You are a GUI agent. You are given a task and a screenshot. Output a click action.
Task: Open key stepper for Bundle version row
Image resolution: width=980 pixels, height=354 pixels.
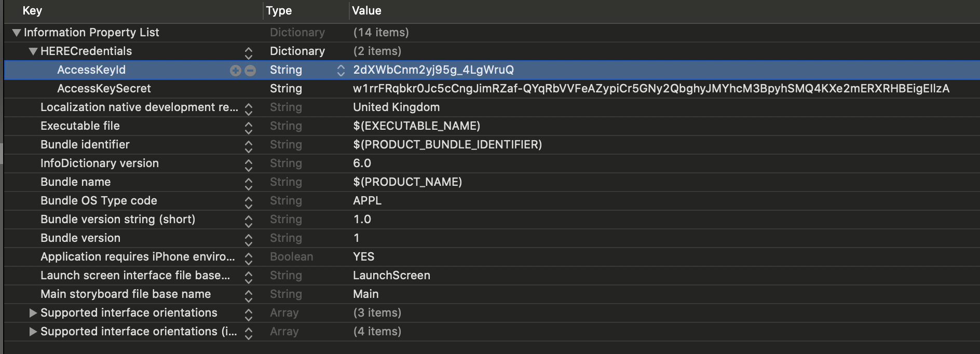point(249,239)
